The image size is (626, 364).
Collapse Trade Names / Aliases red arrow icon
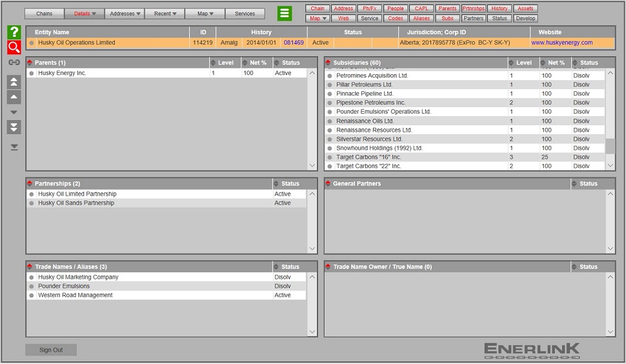coord(30,267)
